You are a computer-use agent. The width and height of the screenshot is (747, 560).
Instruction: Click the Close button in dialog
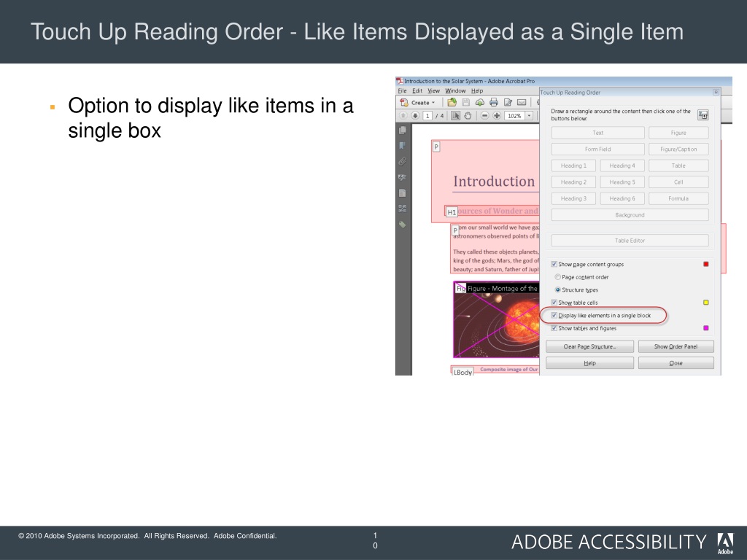click(676, 363)
